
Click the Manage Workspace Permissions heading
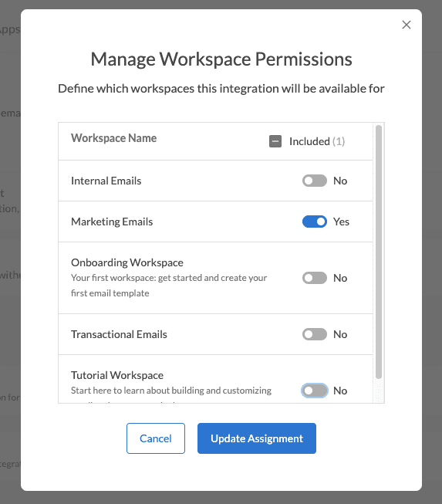(x=221, y=59)
